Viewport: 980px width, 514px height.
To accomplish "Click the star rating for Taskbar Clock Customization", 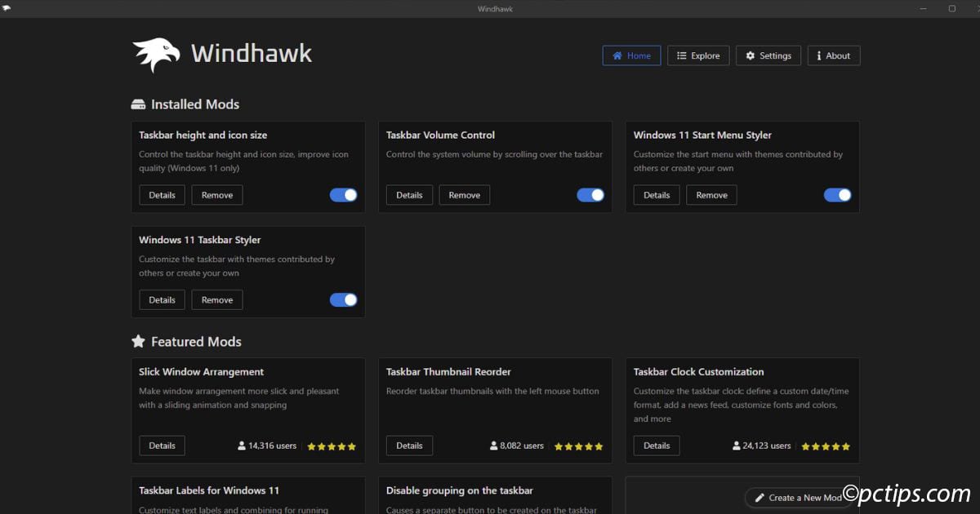I will tap(825, 445).
